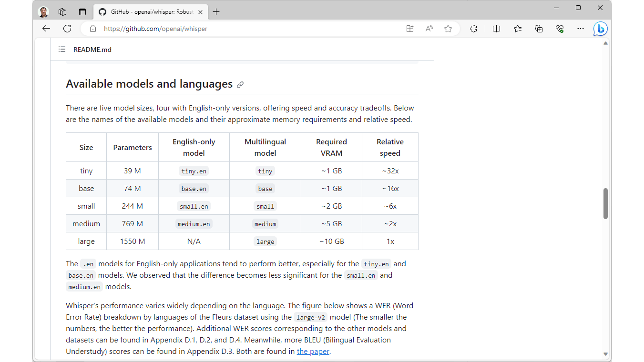Click the tiny.en table cell
Screen dimensions: 644x362
(194, 171)
